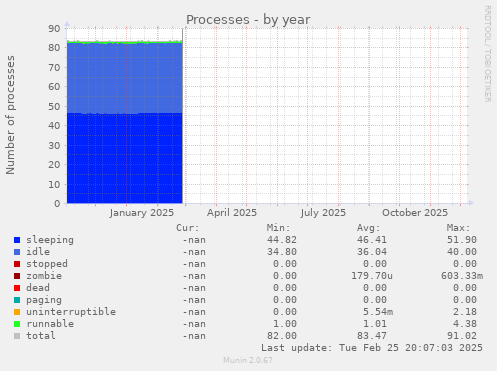Click uninterruptible maximum value 2.18
497x371 pixels.
click(x=465, y=312)
